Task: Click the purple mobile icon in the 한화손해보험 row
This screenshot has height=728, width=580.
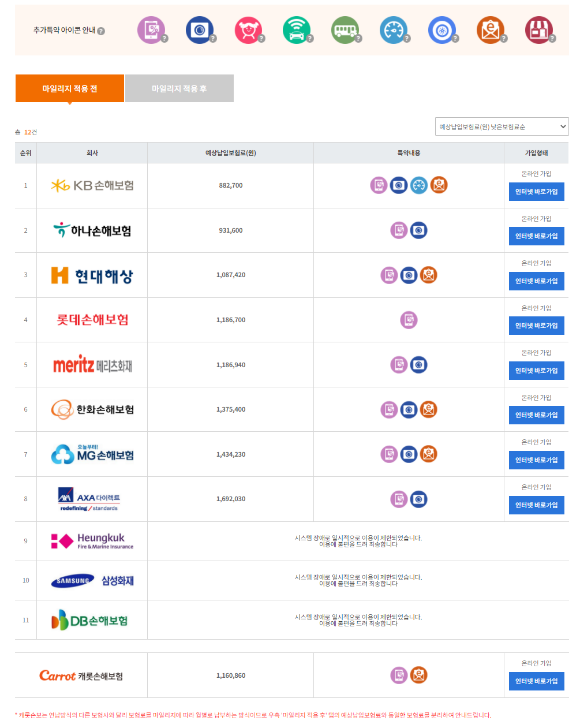Action: click(x=389, y=409)
